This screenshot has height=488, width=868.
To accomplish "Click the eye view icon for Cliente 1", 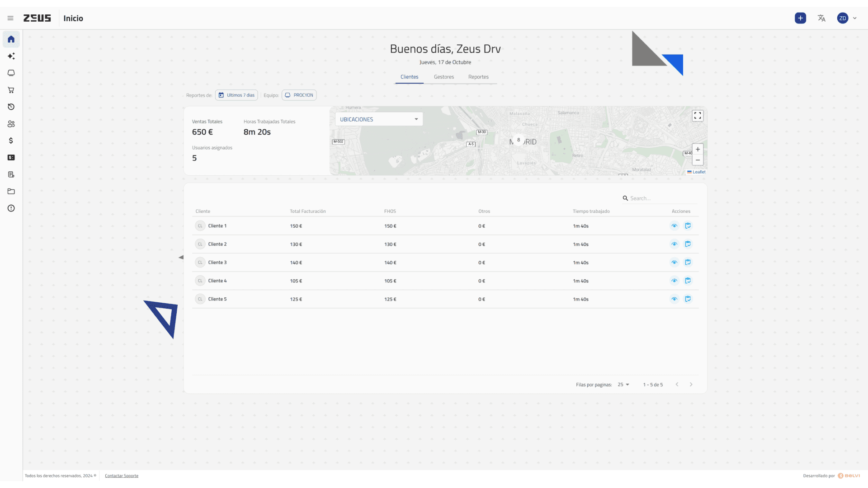I will [674, 226].
